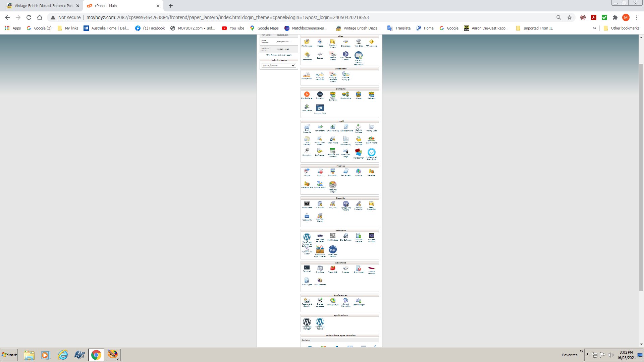Image resolution: width=644 pixels, height=362 pixels.
Task: Open the YouTube bookmark
Action: pos(233,28)
